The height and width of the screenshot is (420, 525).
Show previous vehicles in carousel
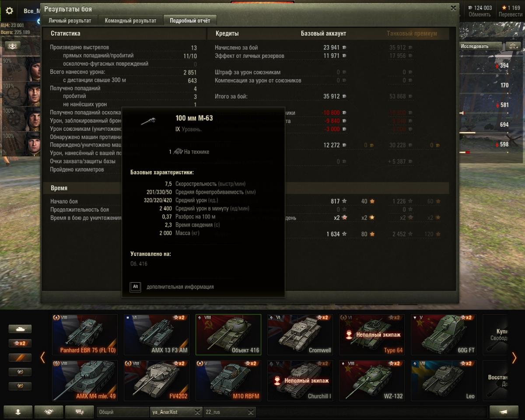[42, 357]
